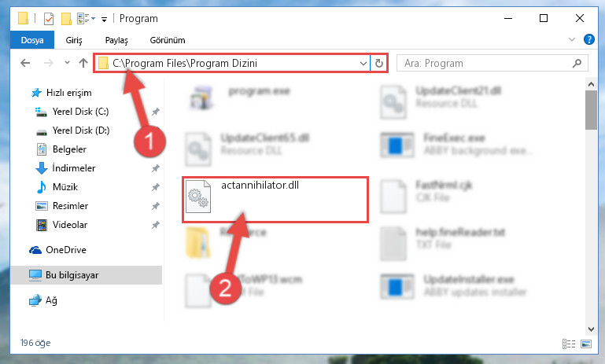Click the properties checkmark icon in title bar
The image size is (605, 364).
tap(49, 19)
